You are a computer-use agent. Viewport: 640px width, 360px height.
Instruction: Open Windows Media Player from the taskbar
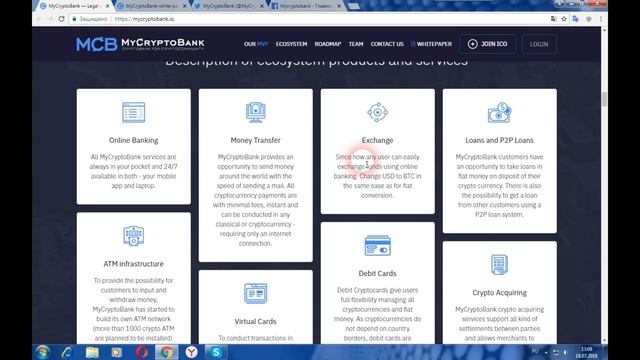click(117, 352)
